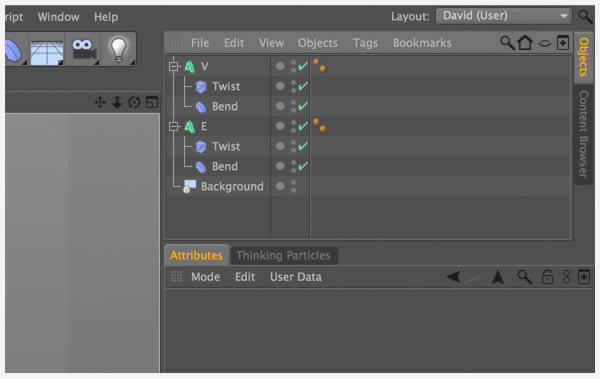Switch to the Thinking Particles tab

click(x=283, y=255)
